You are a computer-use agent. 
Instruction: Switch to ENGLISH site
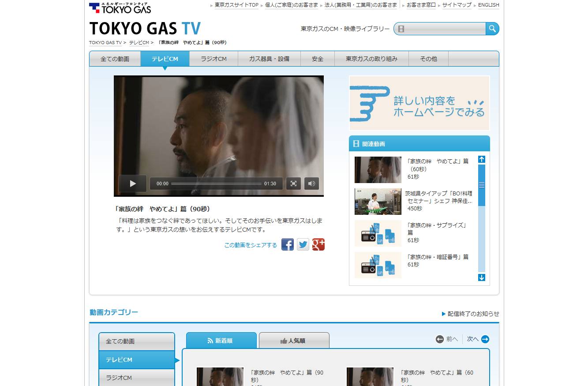(489, 5)
